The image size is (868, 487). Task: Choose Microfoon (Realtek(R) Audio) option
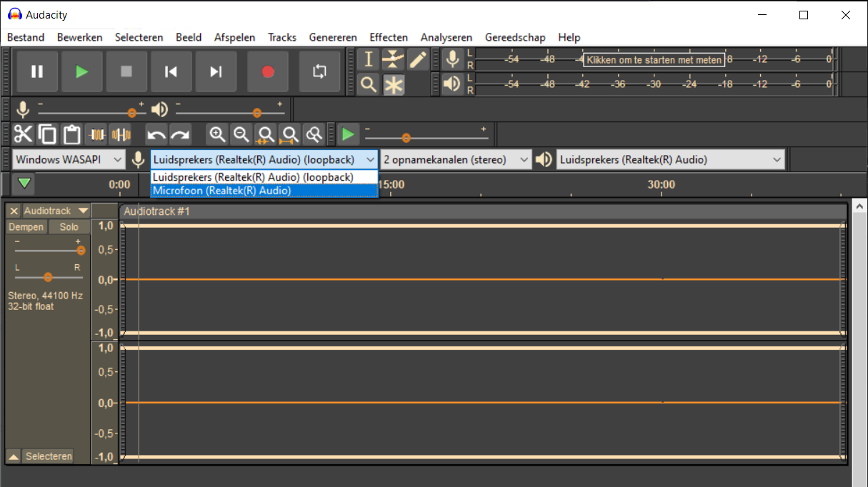264,191
